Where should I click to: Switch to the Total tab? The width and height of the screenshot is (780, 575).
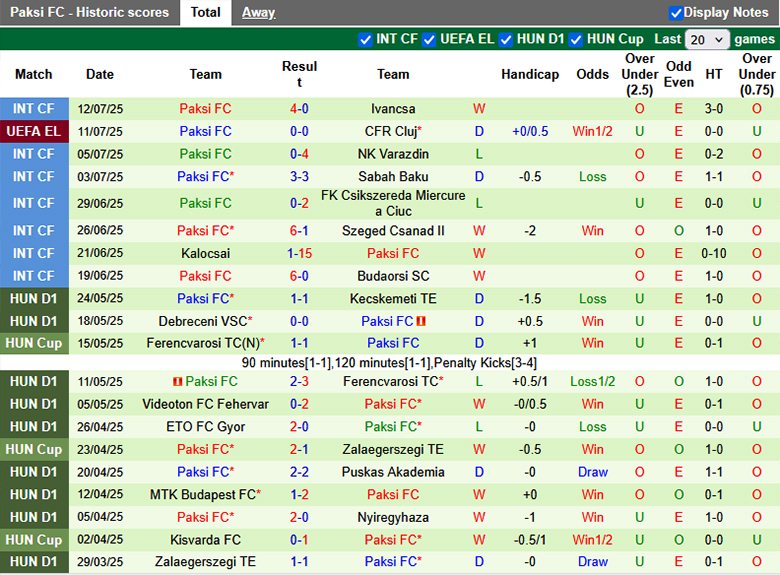(x=205, y=12)
